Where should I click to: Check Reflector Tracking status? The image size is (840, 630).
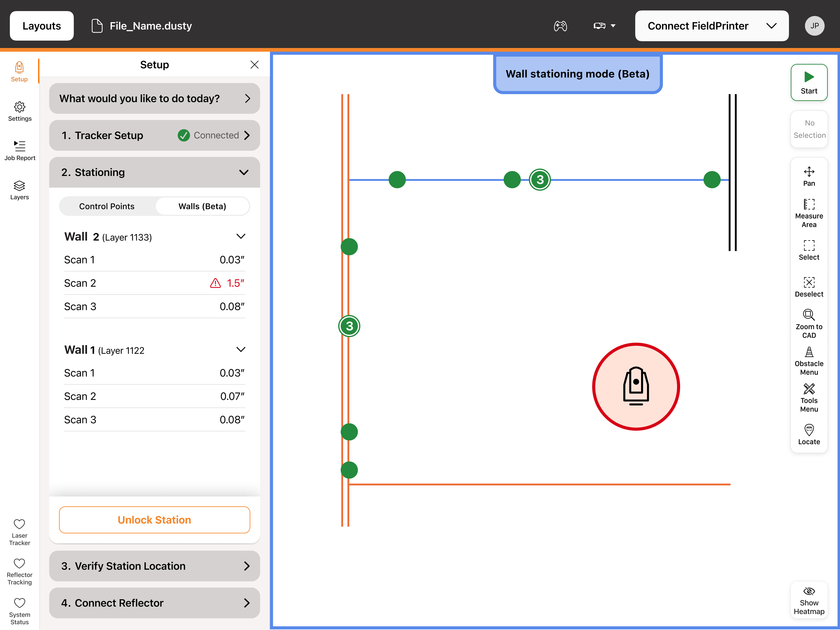tap(19, 571)
